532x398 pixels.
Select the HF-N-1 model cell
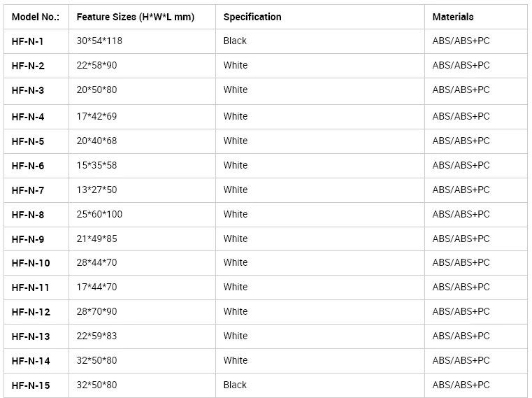coord(28,41)
